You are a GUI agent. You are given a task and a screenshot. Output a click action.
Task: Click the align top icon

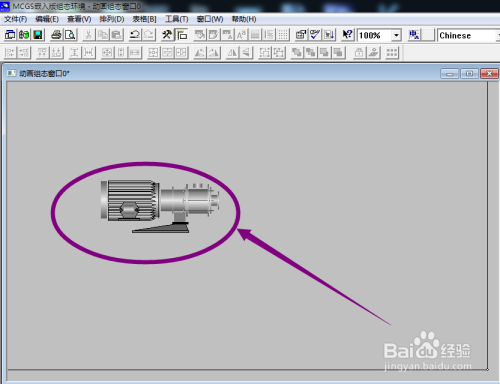(x=42, y=53)
